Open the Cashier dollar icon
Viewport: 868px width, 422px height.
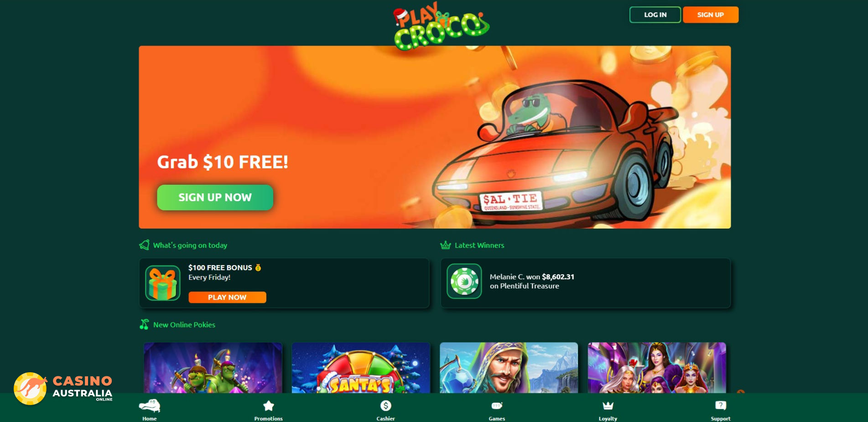[x=386, y=406]
